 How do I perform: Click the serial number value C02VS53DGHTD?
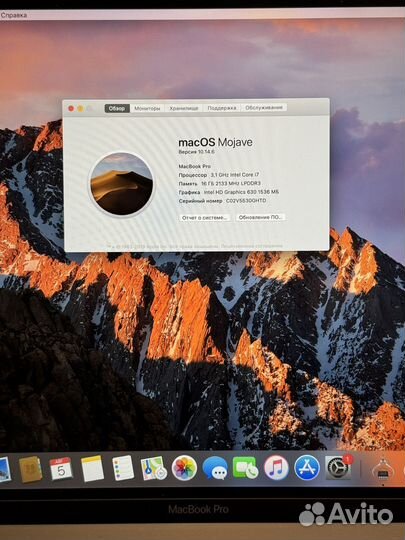click(246, 201)
